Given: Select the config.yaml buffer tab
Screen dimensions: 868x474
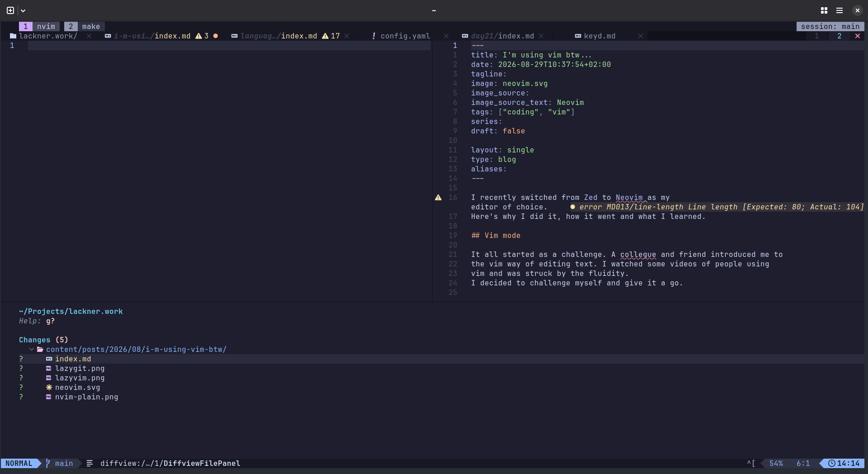Looking at the screenshot, I should [x=406, y=36].
